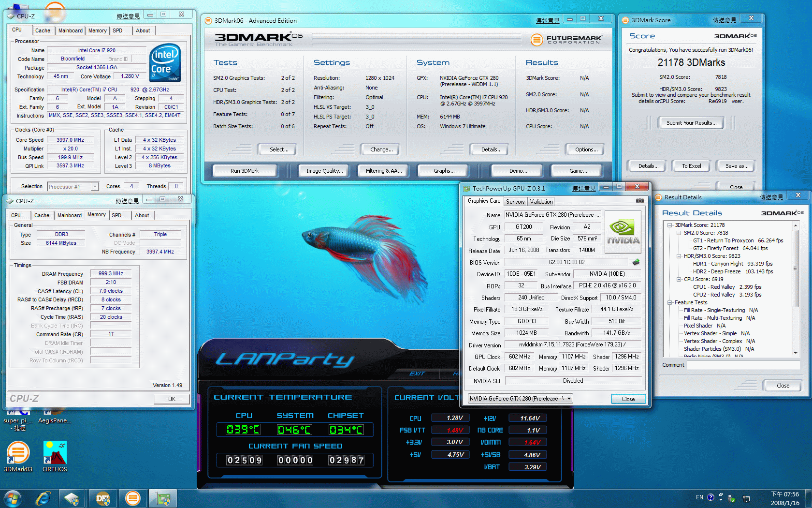Collapse the Feature Tests tree node
Screen dimensions: 812x508
670,302
